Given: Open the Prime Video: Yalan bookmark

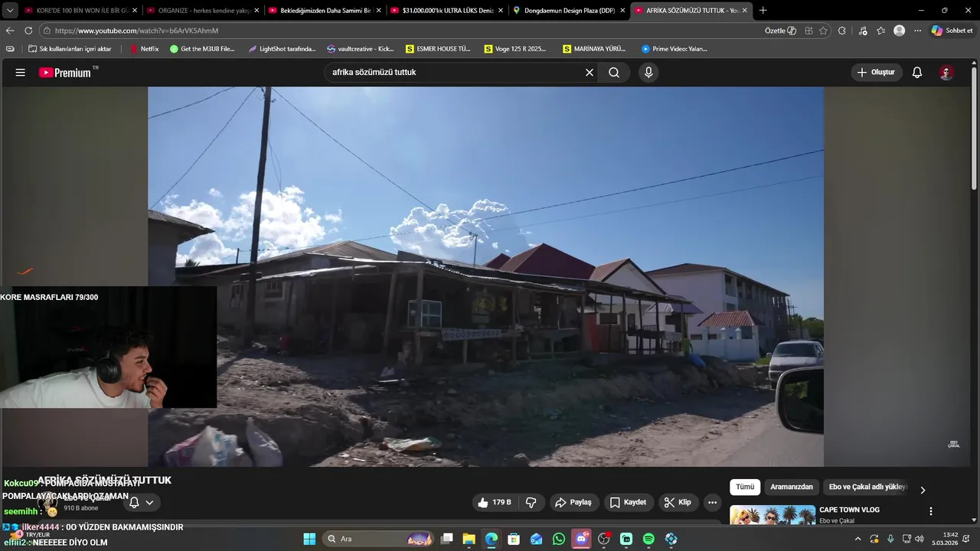Looking at the screenshot, I should tap(674, 48).
